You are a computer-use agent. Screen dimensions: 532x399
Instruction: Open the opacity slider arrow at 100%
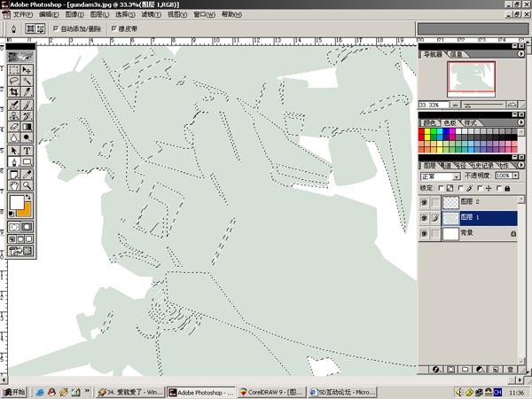click(515, 176)
